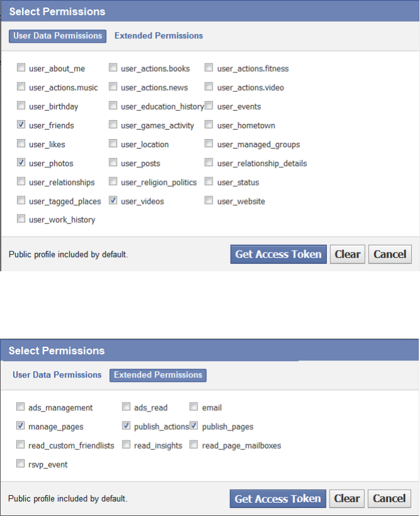Uncheck the manage_pages permission
Viewport: 420px width, 516px height.
point(21,426)
